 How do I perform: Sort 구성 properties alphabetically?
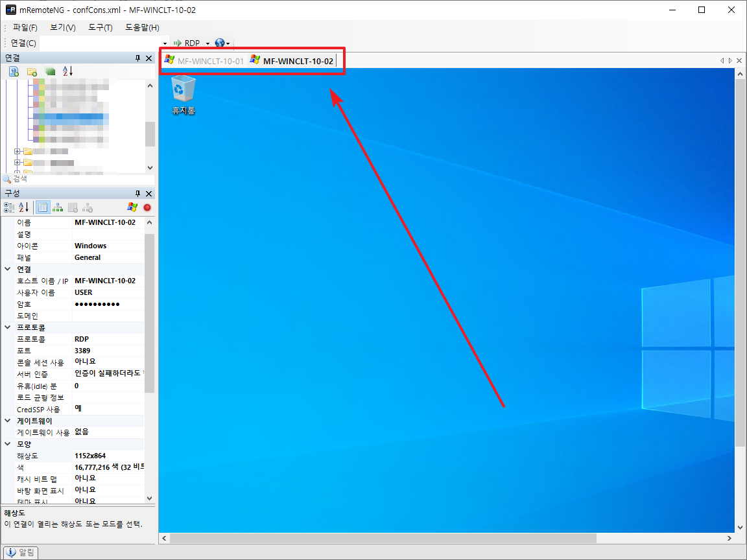[23, 207]
